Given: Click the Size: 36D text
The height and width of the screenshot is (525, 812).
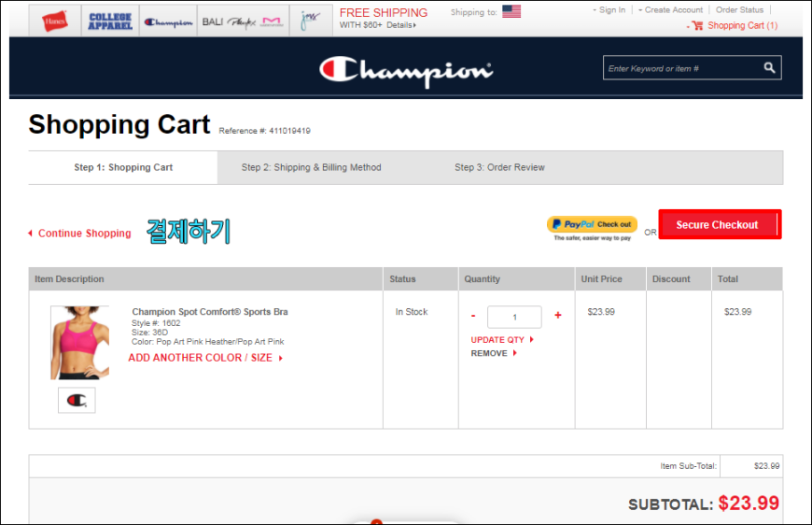Looking at the screenshot, I should pos(149,333).
